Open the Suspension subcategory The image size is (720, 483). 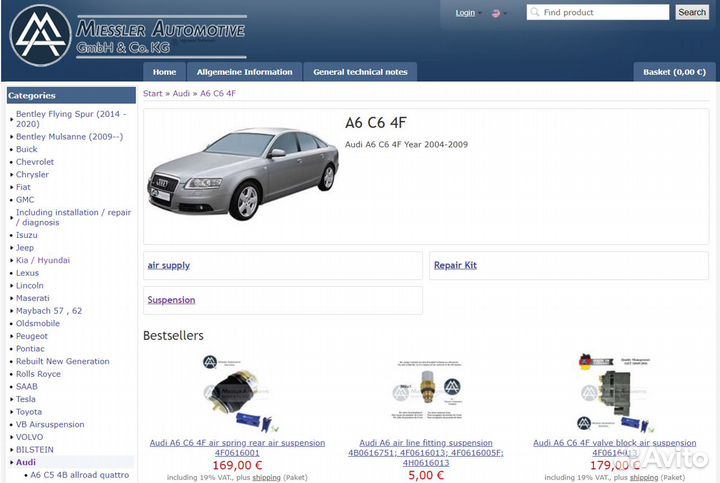[x=171, y=300]
